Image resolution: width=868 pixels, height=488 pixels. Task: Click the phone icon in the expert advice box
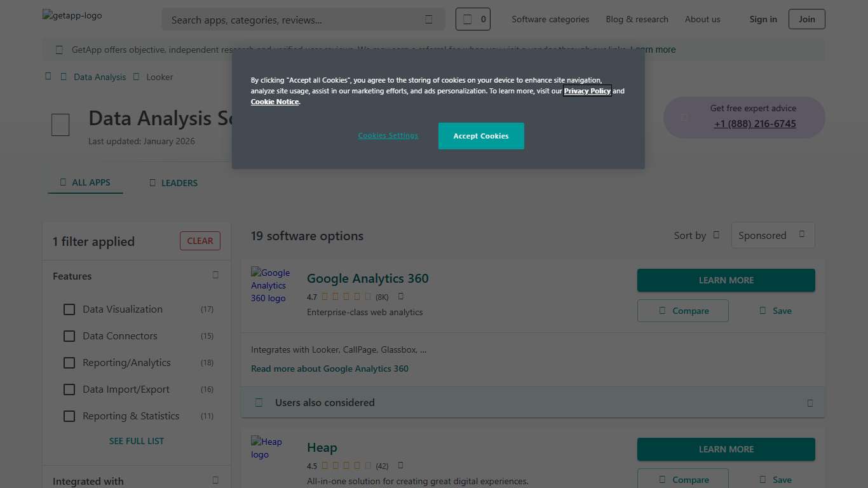click(x=683, y=117)
